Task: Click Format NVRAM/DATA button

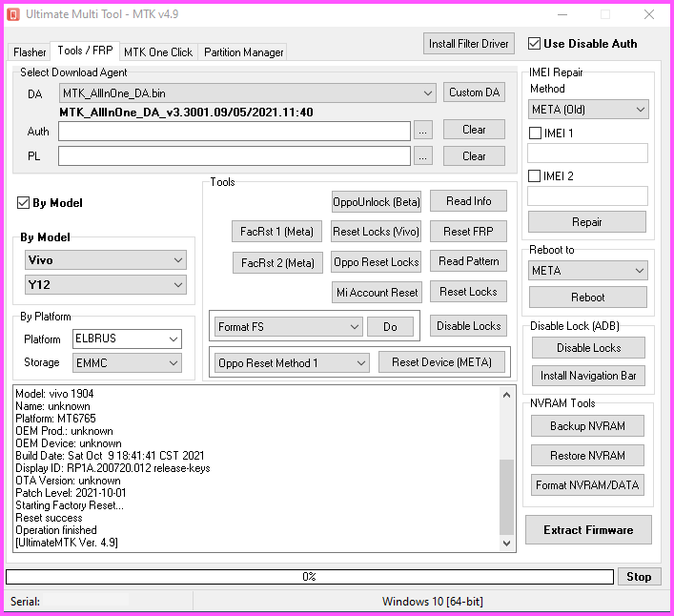Action: [x=587, y=485]
